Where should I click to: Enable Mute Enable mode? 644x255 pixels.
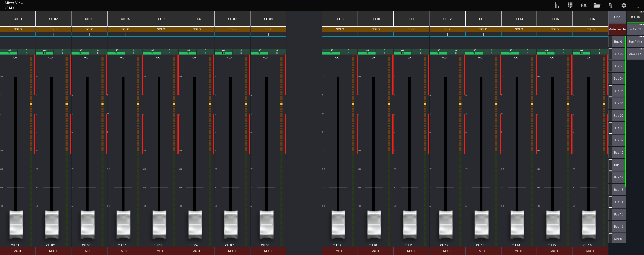617,29
